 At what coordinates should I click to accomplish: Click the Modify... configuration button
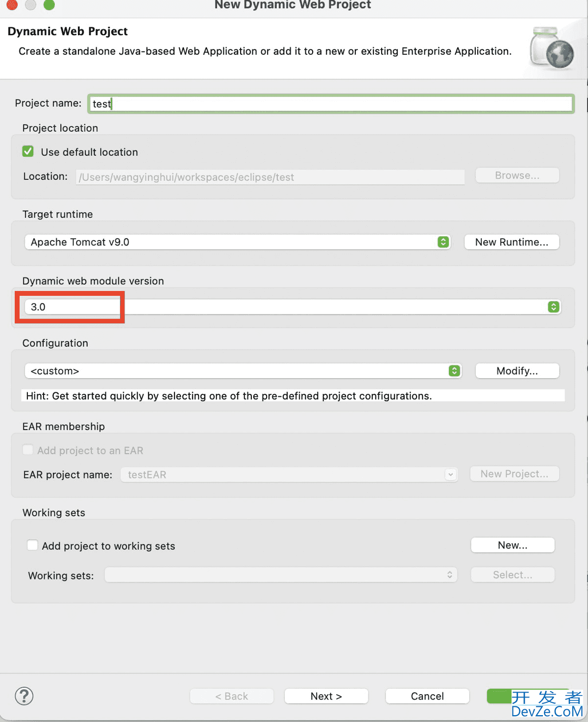coord(517,371)
